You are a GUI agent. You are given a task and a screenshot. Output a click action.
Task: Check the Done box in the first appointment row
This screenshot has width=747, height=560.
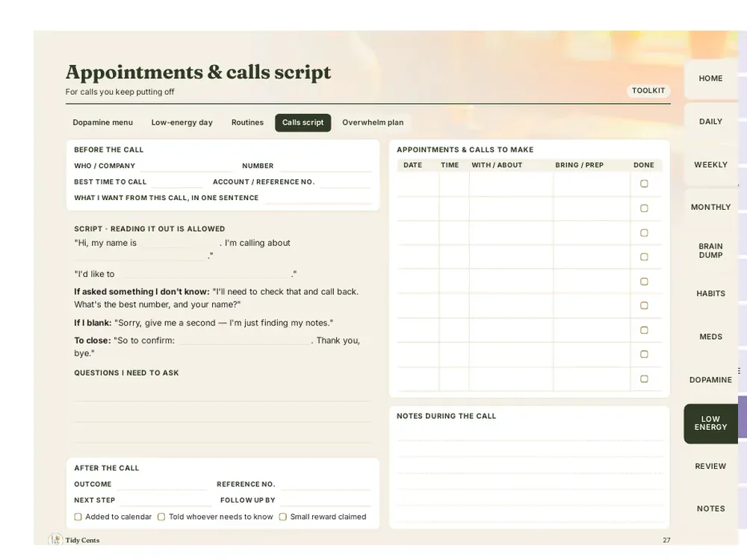click(x=644, y=184)
